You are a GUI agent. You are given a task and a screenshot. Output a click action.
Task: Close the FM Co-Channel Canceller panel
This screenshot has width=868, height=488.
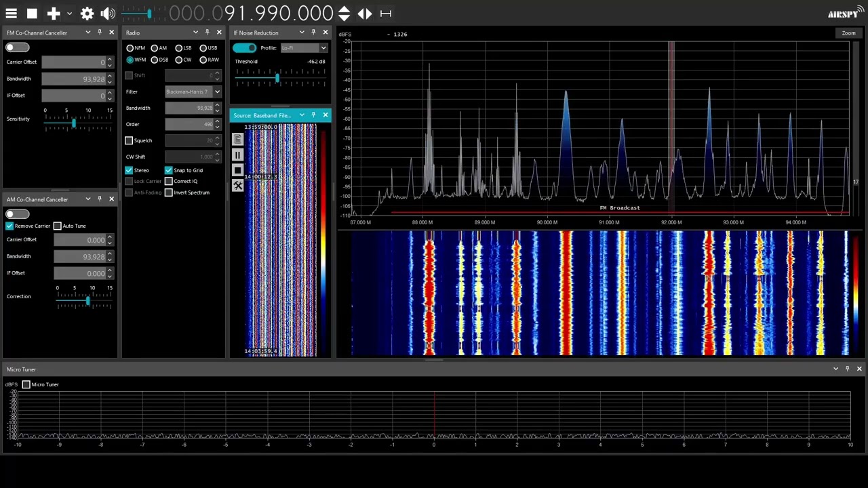[112, 32]
